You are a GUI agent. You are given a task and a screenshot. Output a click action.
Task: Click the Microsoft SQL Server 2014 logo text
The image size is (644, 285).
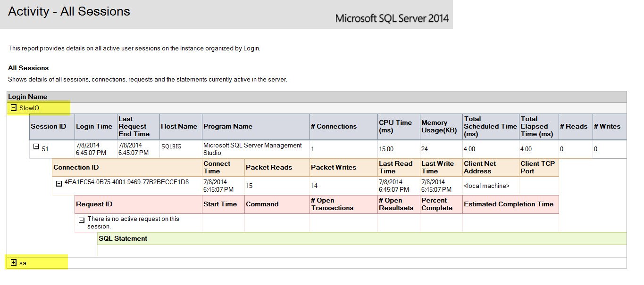392,19
